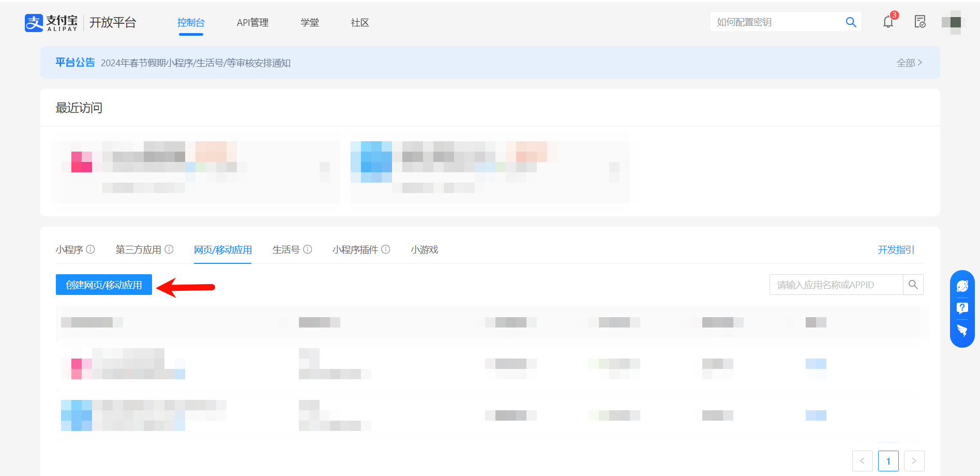The height and width of the screenshot is (476, 980).
Task: Open the 社区 menu item
Action: pyautogui.click(x=359, y=22)
